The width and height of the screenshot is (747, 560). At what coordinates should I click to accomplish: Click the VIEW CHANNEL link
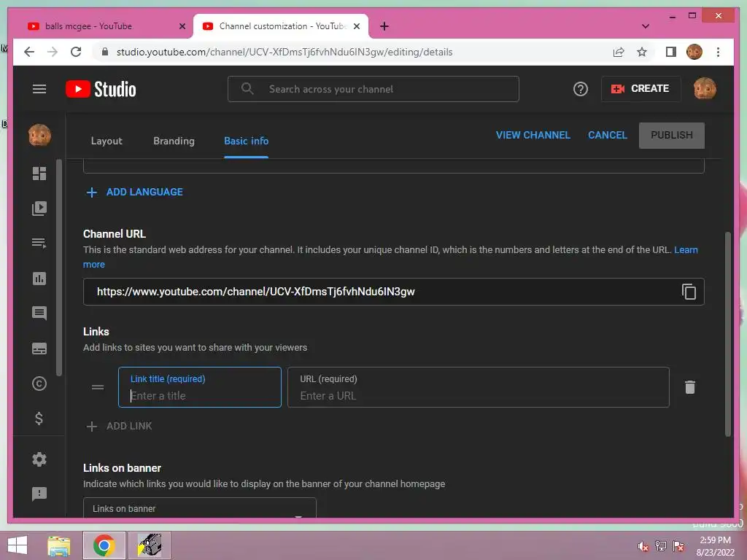click(533, 135)
